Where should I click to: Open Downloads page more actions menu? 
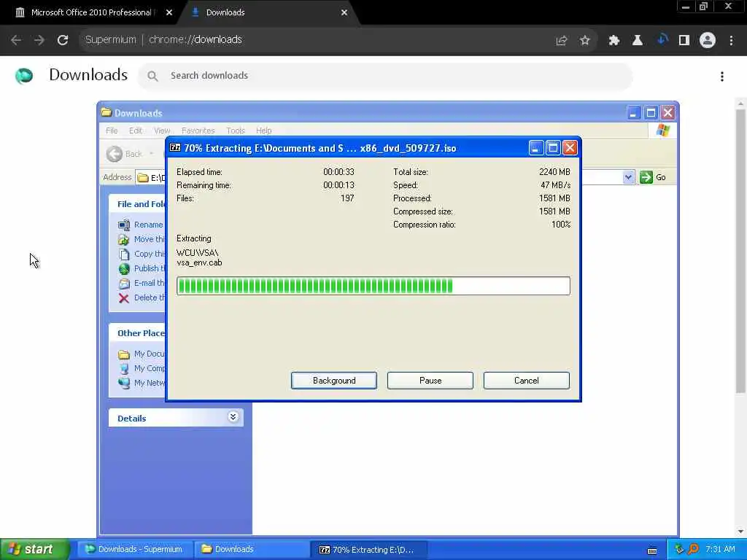[x=721, y=77]
